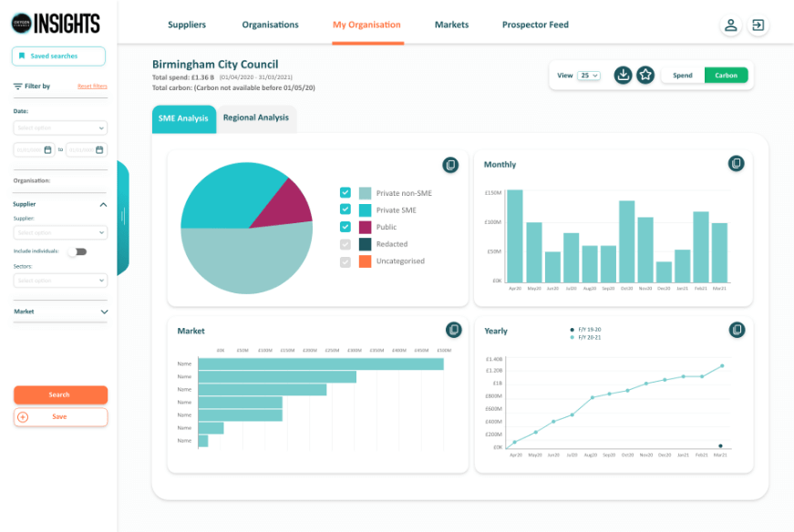Check the Uncategorised checkbox
The width and height of the screenshot is (794, 532).
(345, 261)
